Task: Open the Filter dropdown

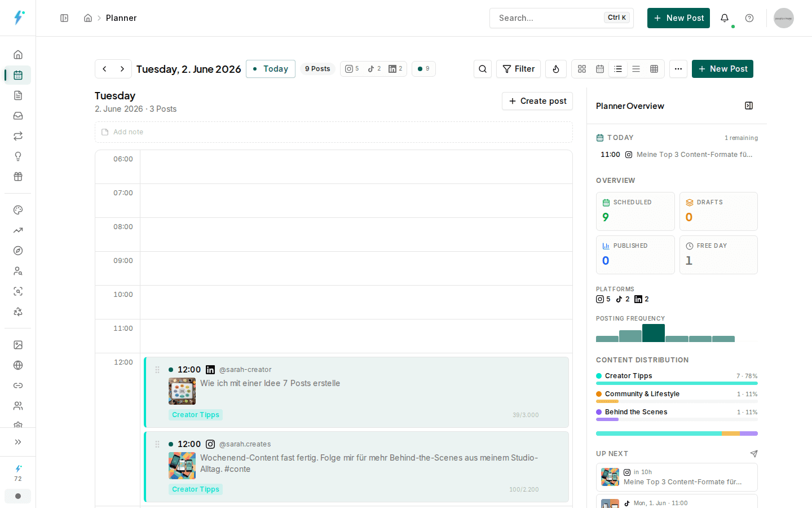Action: point(518,69)
